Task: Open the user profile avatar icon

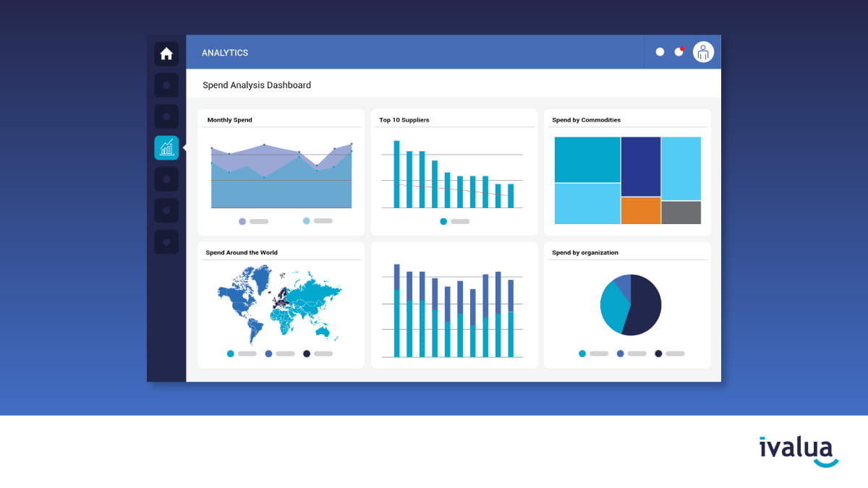Action: coord(702,51)
